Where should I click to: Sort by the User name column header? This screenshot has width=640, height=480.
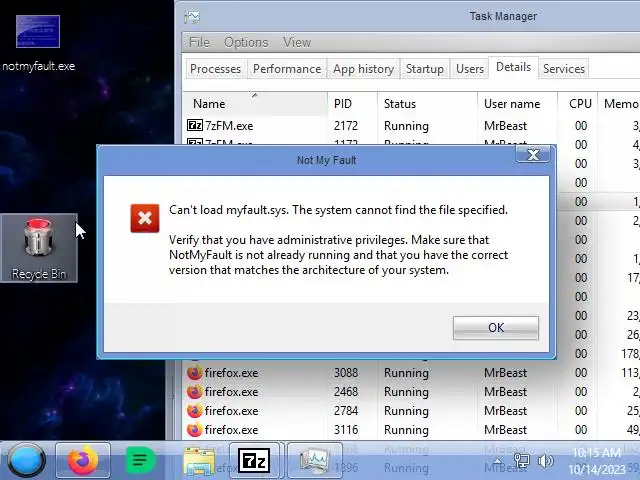coord(517,104)
